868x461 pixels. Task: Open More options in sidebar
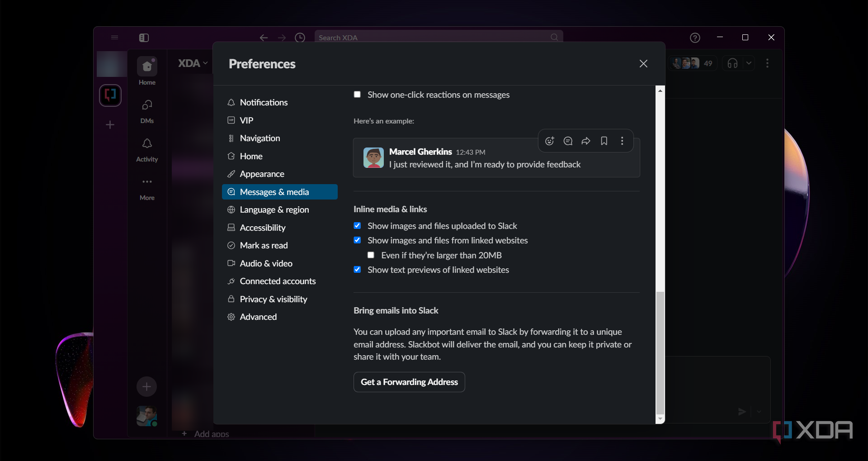pyautogui.click(x=147, y=189)
